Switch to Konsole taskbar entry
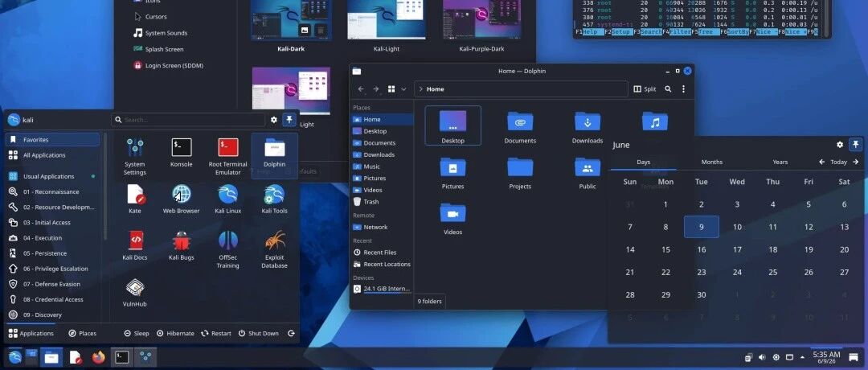 [122, 356]
